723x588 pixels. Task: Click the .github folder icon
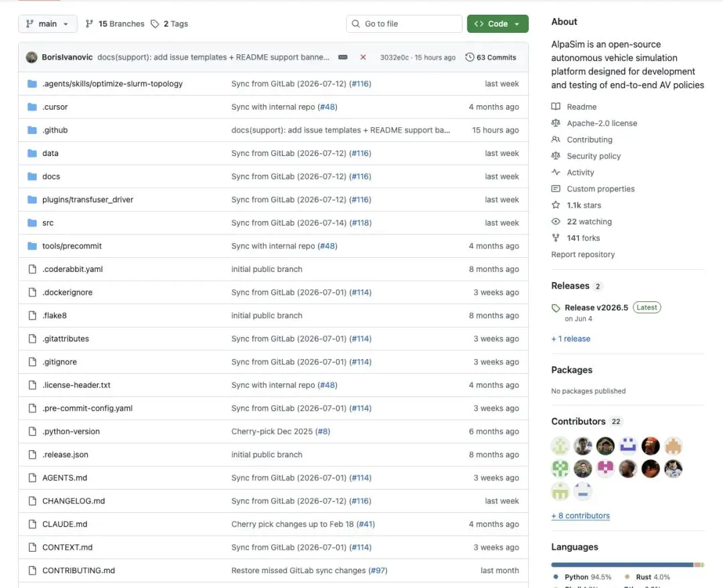click(32, 130)
